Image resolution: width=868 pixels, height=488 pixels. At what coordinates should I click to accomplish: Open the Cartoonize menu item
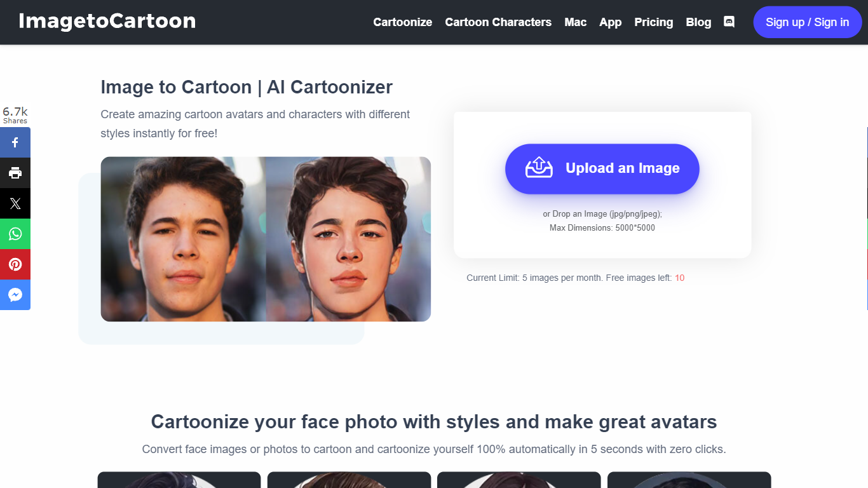[x=402, y=22]
